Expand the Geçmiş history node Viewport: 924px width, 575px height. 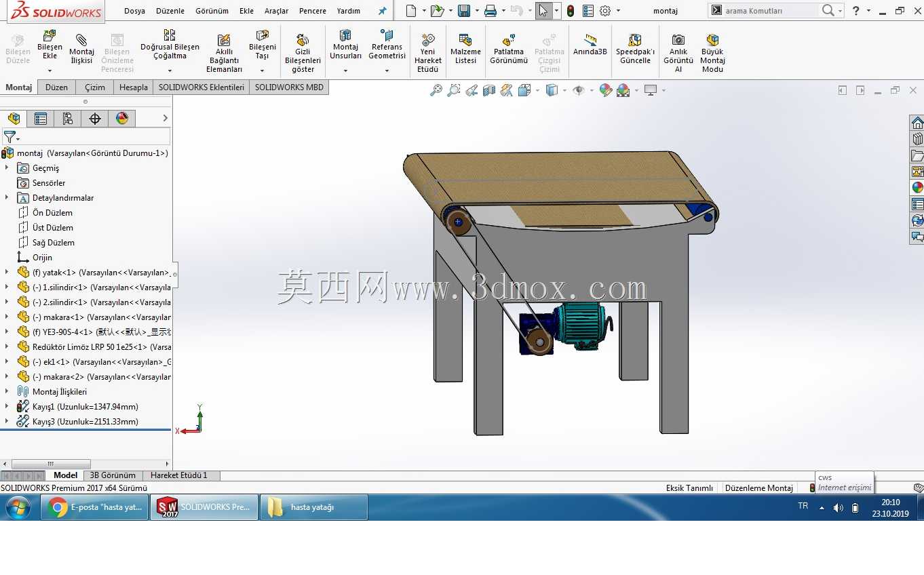(7, 168)
